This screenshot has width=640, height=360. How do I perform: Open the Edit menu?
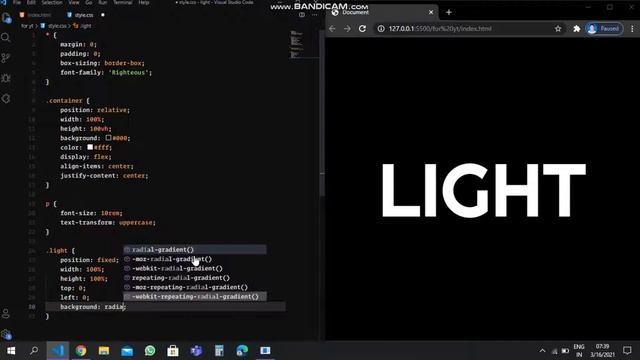coord(31,2)
